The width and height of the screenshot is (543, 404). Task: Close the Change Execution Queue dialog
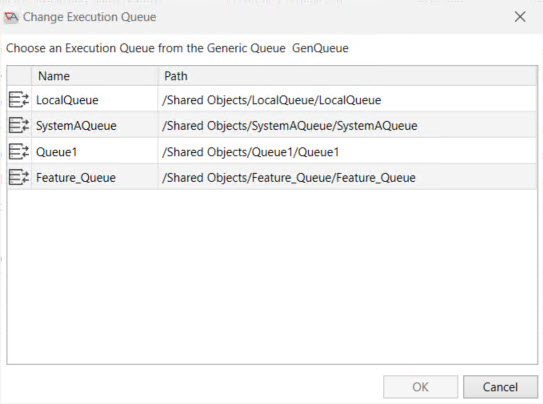(x=520, y=17)
